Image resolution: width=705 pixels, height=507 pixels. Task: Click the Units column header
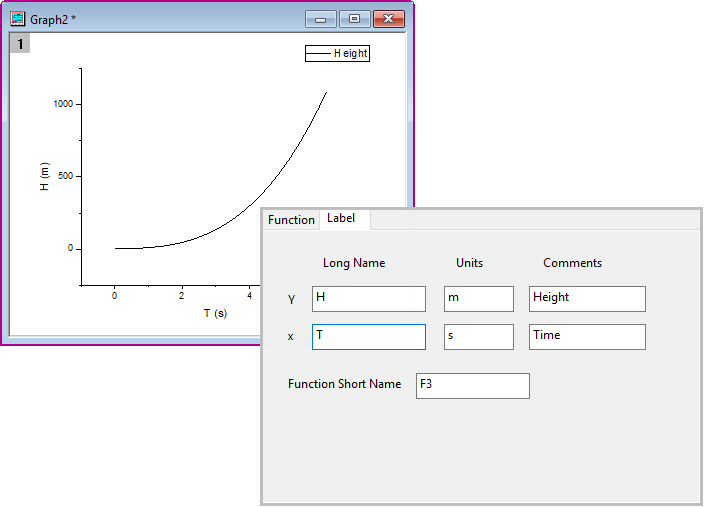pos(469,263)
